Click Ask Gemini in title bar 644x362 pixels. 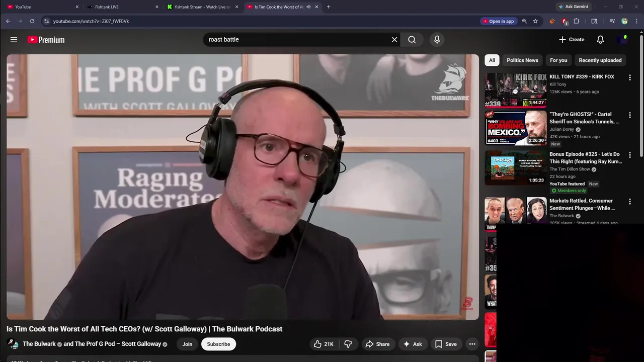click(573, 7)
